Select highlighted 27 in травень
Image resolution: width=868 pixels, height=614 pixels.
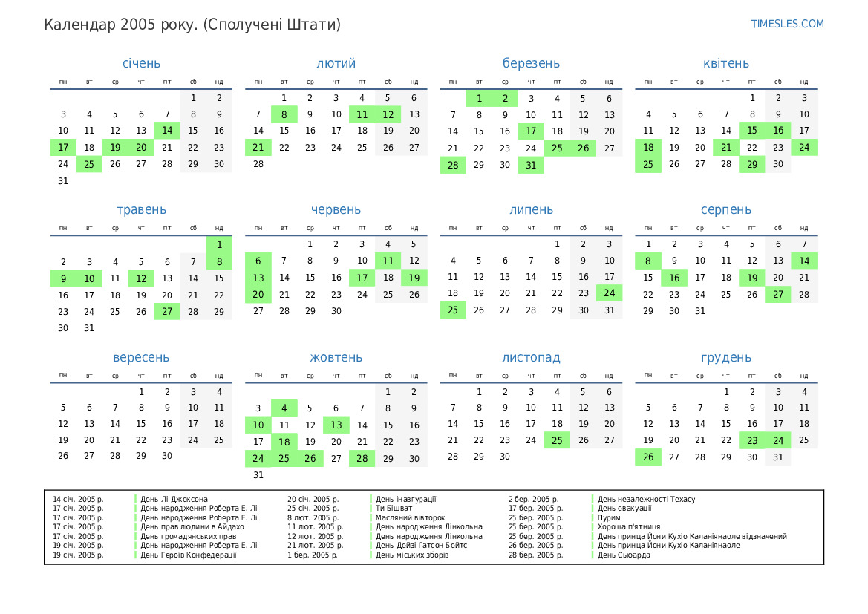[x=167, y=312]
